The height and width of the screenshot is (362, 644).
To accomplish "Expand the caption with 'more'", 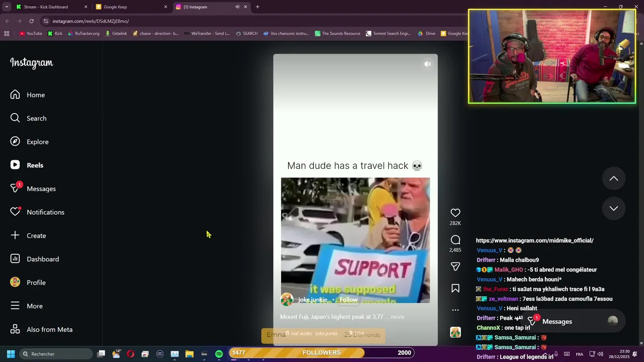I will (x=397, y=317).
